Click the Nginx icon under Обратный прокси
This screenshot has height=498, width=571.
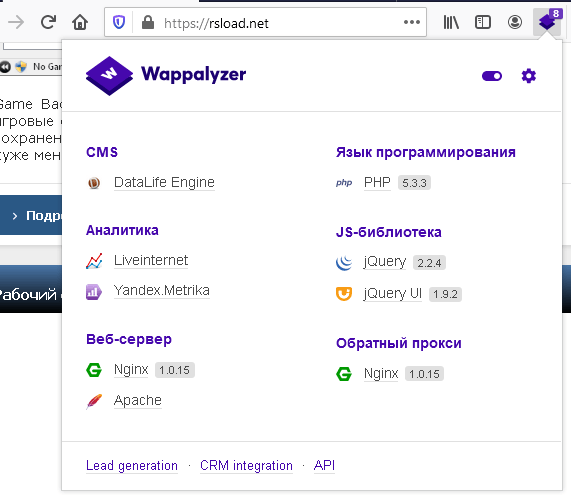(344, 374)
